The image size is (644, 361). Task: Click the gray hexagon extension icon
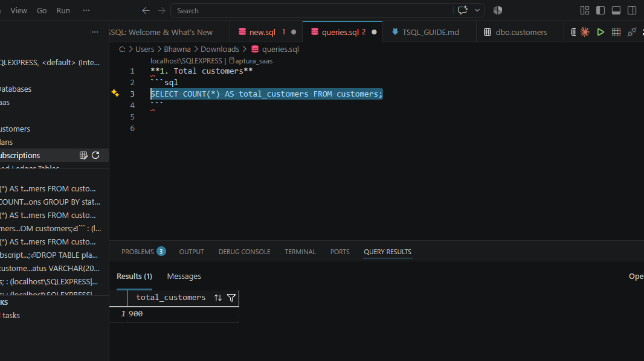[498, 10]
